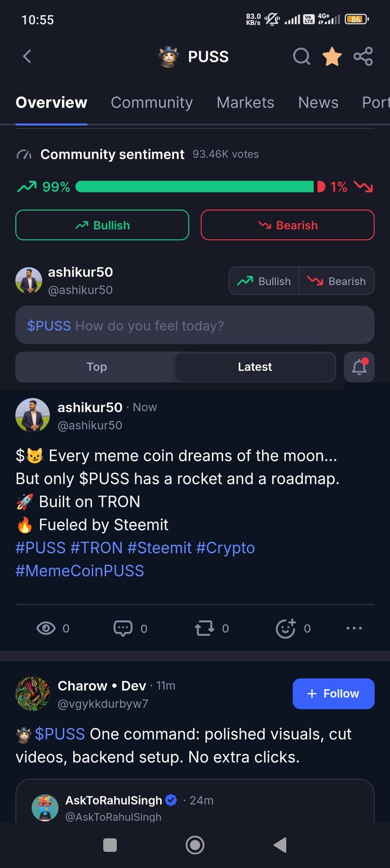Switch to the Community tab

(152, 102)
